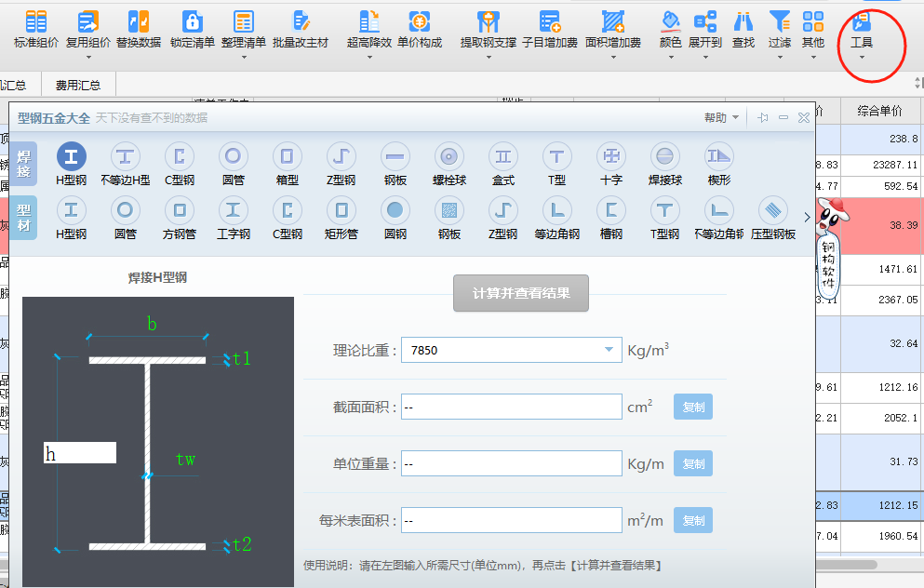Viewport: 924px width, 588px height.
Task: Choose welded 钢板 section
Action: [395, 164]
